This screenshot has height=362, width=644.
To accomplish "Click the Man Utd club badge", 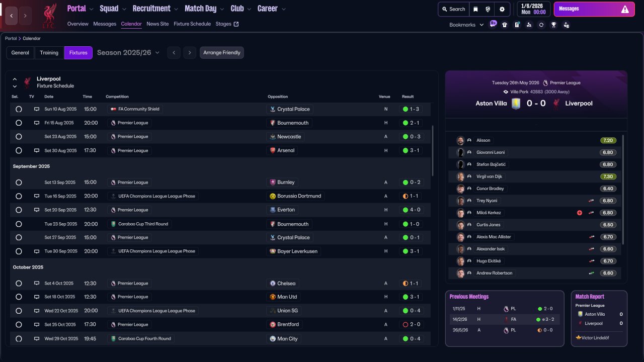I will (273, 297).
